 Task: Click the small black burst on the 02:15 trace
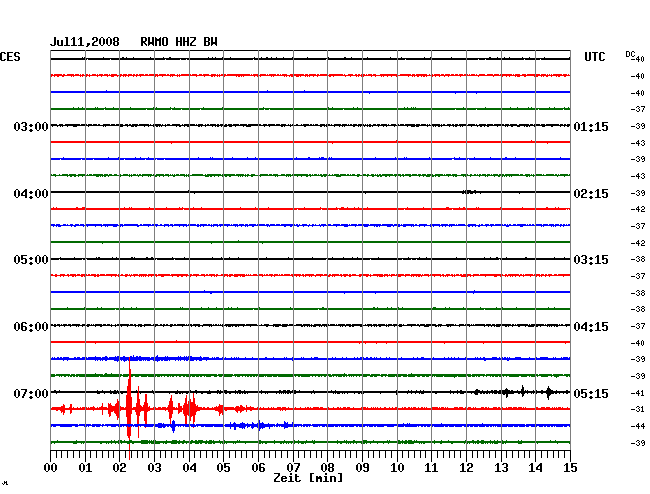[x=470, y=192]
